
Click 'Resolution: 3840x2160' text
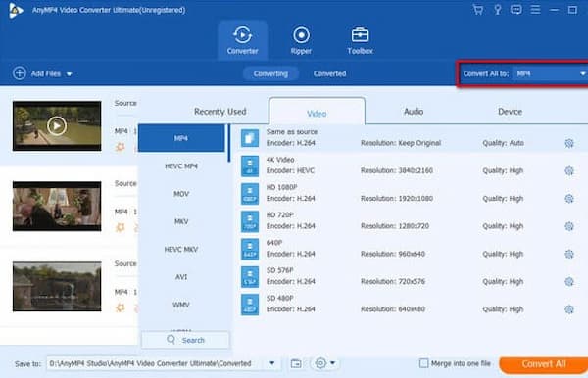(x=397, y=170)
